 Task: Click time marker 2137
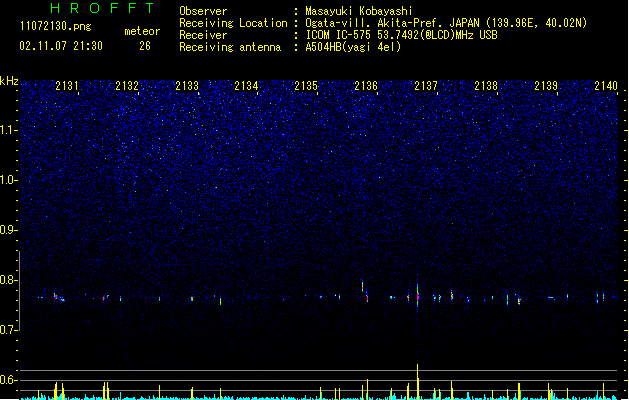(x=426, y=86)
